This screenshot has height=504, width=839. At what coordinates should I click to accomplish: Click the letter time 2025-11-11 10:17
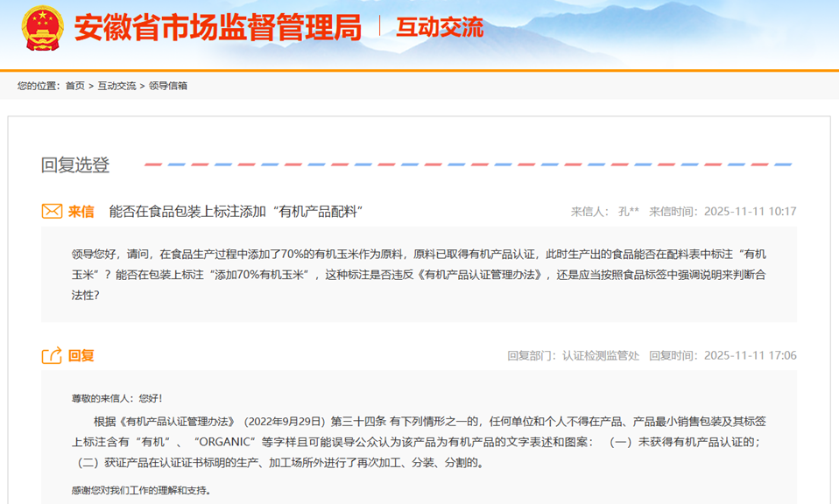751,212
